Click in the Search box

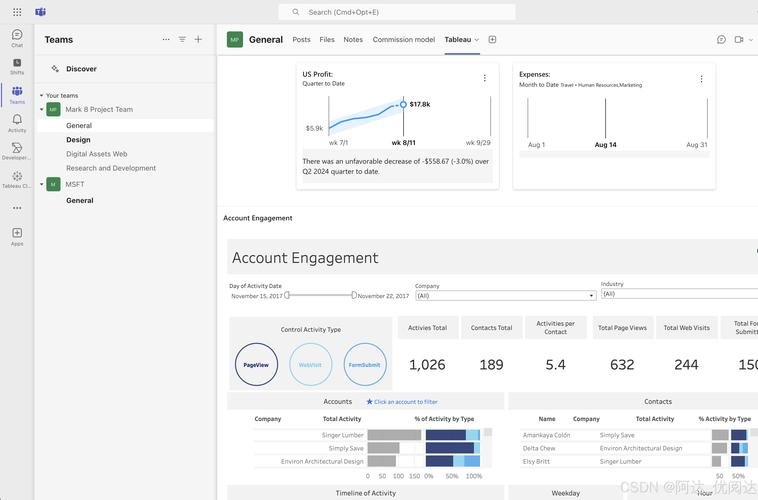pos(397,12)
